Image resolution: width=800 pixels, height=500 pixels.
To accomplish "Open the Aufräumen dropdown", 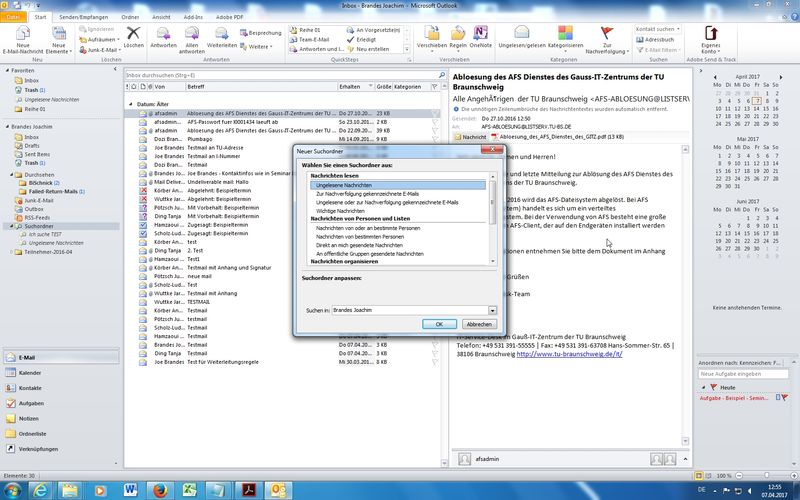I will (100, 39).
